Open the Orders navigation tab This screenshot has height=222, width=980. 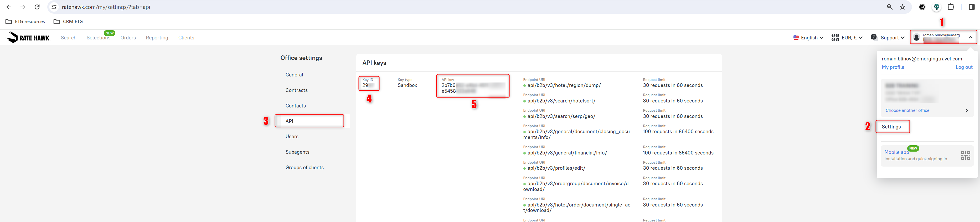128,38
